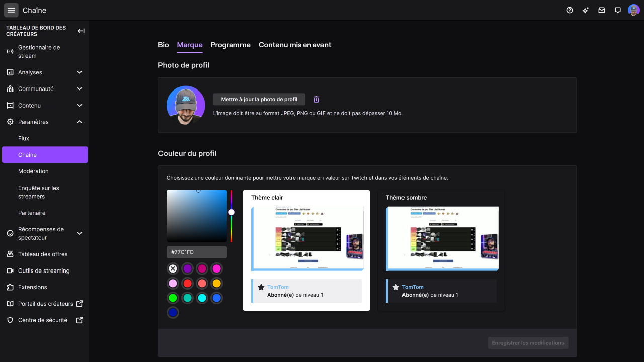Select the red color swatch
644x362 pixels.
click(x=187, y=283)
